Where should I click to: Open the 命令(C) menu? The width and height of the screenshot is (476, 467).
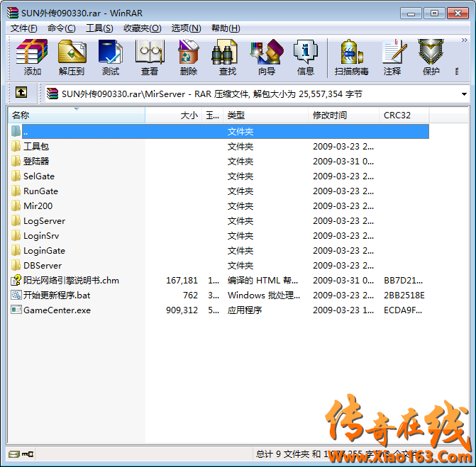click(x=61, y=28)
